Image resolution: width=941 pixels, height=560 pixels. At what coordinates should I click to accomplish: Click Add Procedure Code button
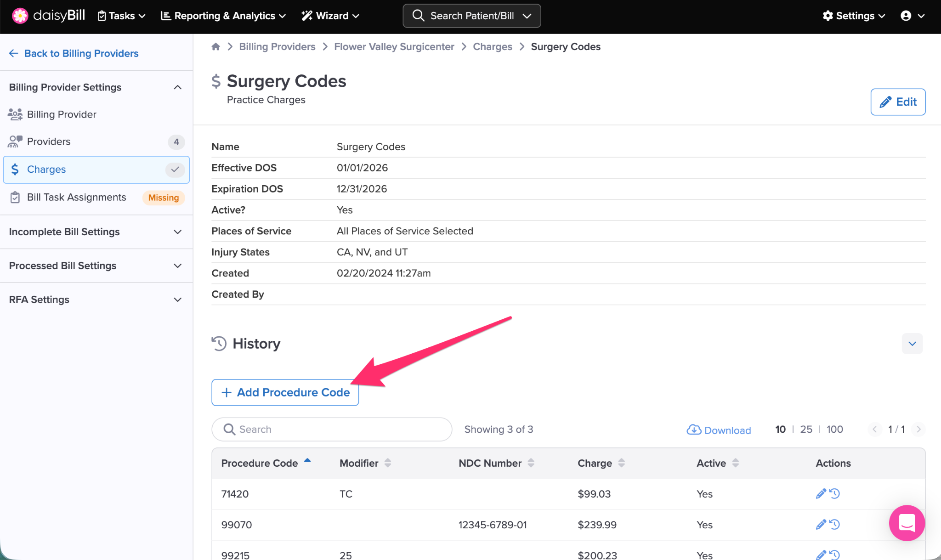pyautogui.click(x=285, y=392)
